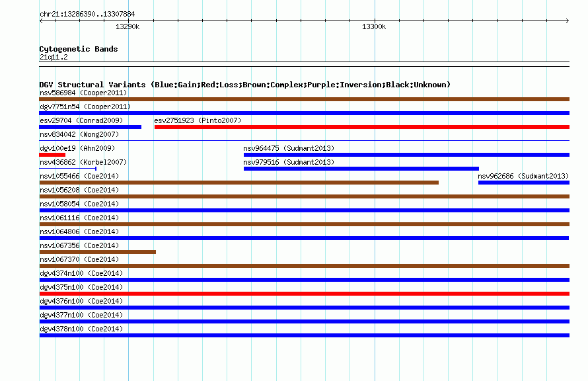The width and height of the screenshot is (588, 381).
Task: Select the red dgv4375n100 loss bar
Action: pyautogui.click(x=304, y=294)
